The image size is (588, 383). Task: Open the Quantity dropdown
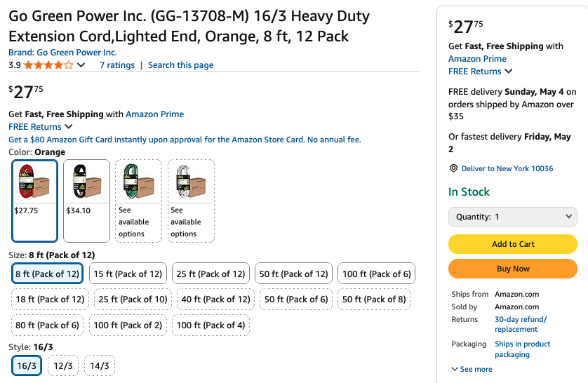click(x=512, y=217)
